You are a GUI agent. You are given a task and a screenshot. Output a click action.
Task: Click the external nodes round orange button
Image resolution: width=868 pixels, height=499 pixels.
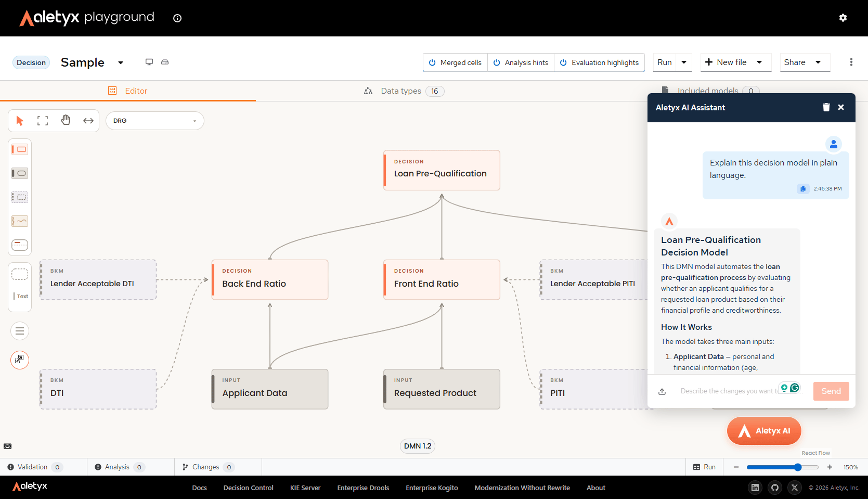click(x=20, y=360)
